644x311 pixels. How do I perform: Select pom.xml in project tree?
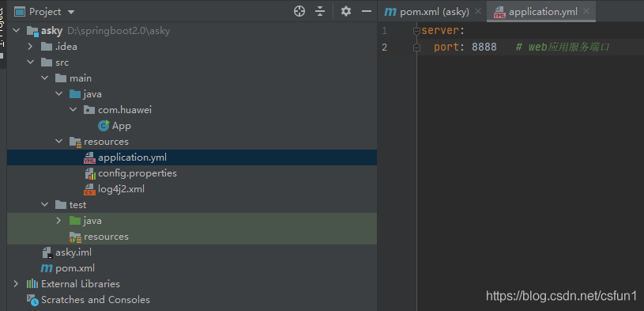75,268
